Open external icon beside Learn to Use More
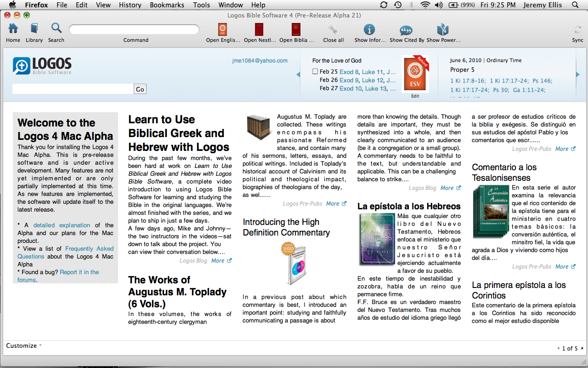588x368 pixels. (x=230, y=260)
